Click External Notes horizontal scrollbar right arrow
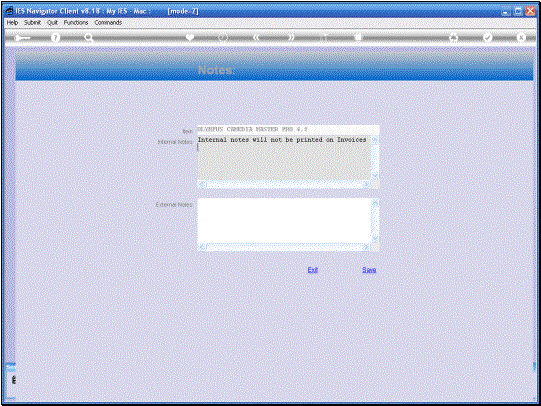 click(x=367, y=247)
